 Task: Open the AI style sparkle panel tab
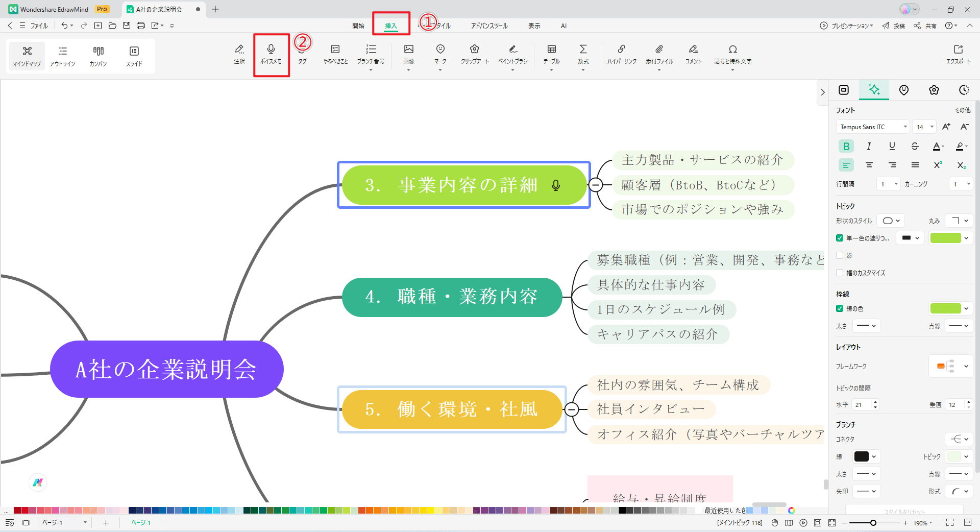tap(874, 90)
